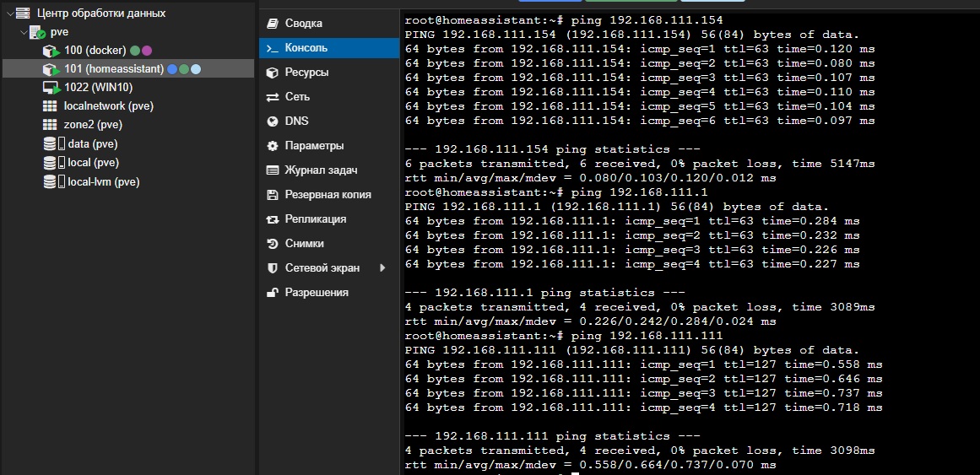Image resolution: width=980 pixels, height=475 pixels.
Task: Select container 100 (docker) in tree
Action: tap(95, 51)
